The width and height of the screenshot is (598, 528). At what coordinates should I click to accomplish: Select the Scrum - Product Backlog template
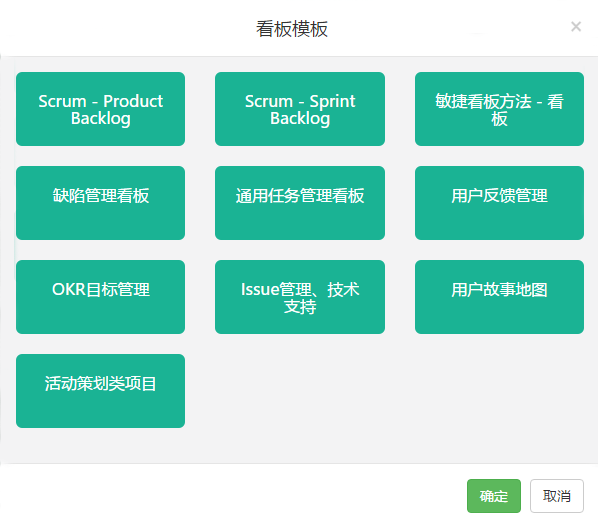coord(100,109)
